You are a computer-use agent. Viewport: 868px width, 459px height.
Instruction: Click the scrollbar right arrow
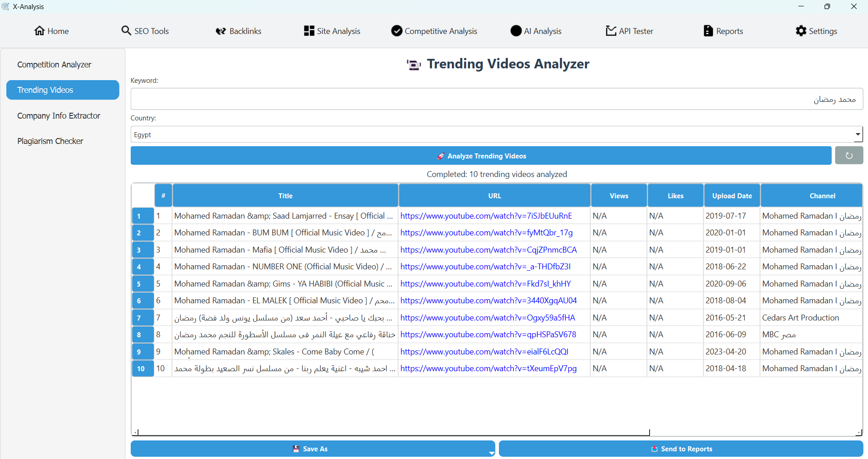tap(859, 433)
